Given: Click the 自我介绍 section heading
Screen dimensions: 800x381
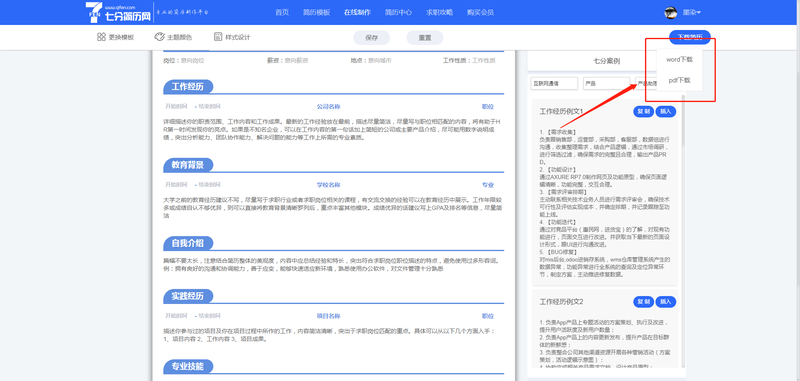Looking at the screenshot, I should click(x=188, y=243).
